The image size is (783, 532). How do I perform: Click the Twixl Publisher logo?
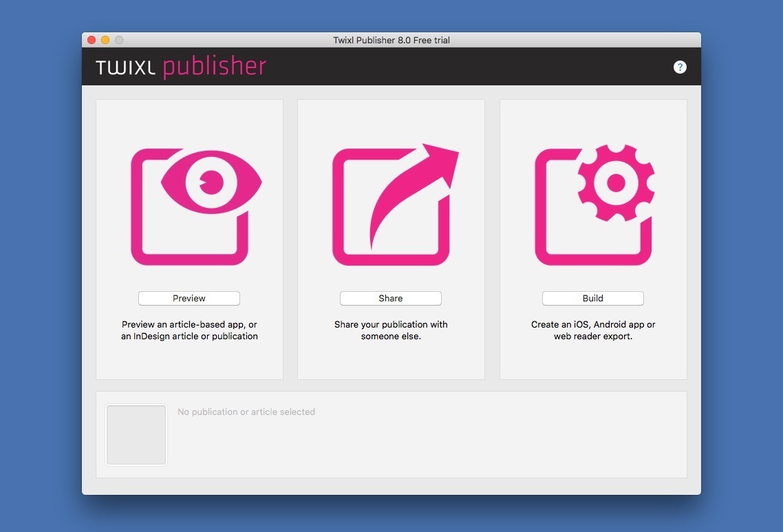point(181,66)
